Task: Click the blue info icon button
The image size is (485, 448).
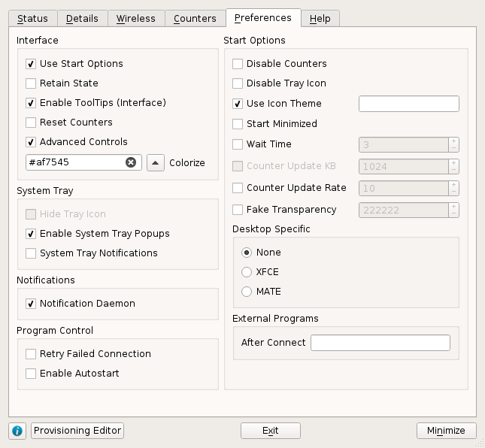Action: coord(17,431)
